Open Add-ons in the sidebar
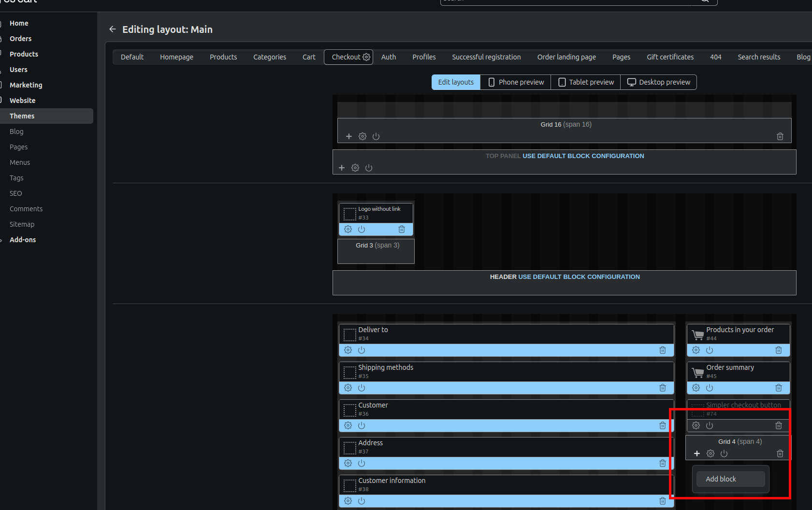 (x=23, y=240)
